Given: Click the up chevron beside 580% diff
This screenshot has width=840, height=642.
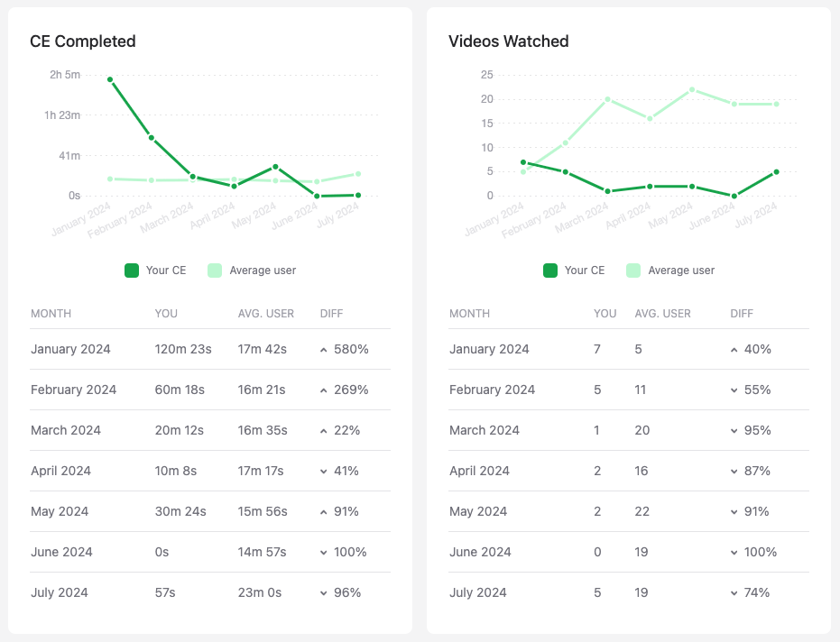Looking at the screenshot, I should (324, 350).
